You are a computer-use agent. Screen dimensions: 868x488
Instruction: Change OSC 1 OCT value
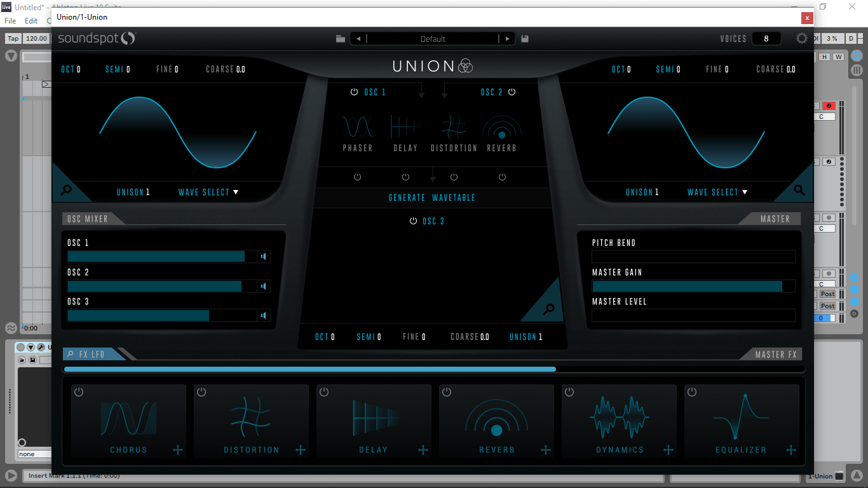point(71,69)
